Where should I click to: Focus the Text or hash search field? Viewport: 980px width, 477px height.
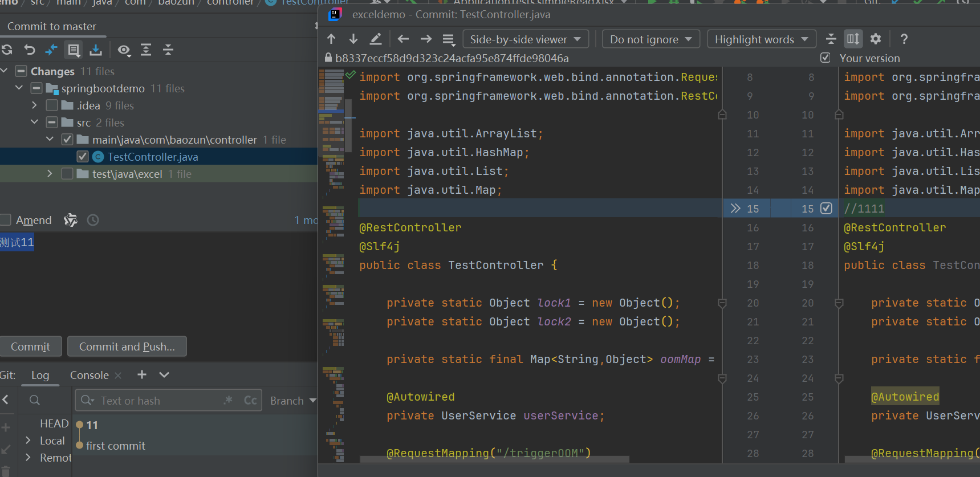coord(160,401)
